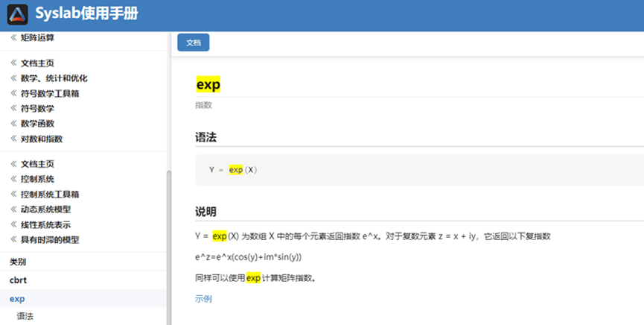
Task: Click chevron icon beside 具有时滞的模型
Action: click(13, 239)
